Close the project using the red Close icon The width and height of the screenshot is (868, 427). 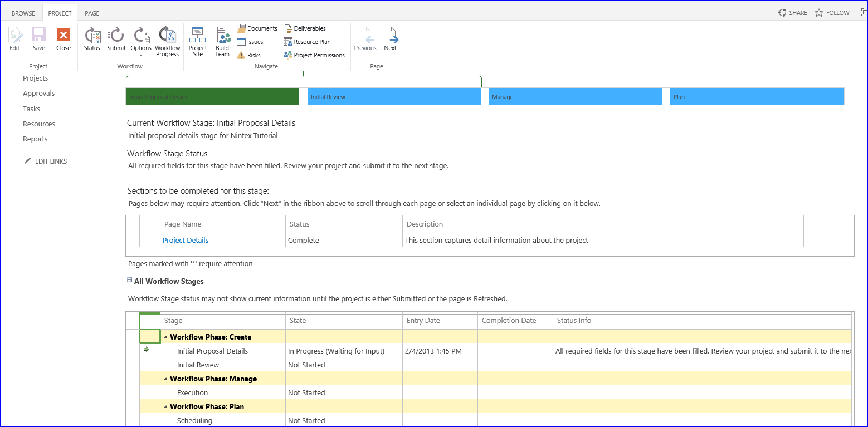tap(64, 39)
